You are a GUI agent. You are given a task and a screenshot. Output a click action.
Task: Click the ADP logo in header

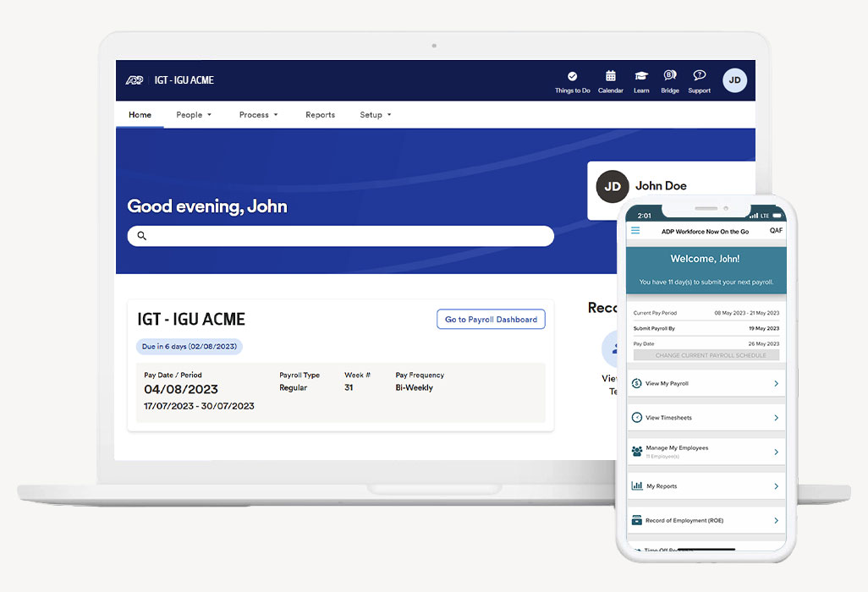[x=135, y=80]
